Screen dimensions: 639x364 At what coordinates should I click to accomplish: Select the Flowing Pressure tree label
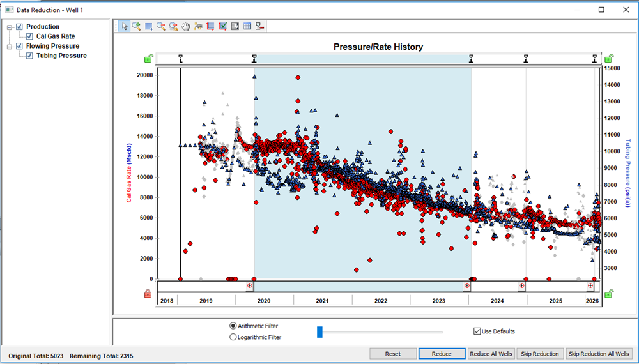pyautogui.click(x=52, y=47)
